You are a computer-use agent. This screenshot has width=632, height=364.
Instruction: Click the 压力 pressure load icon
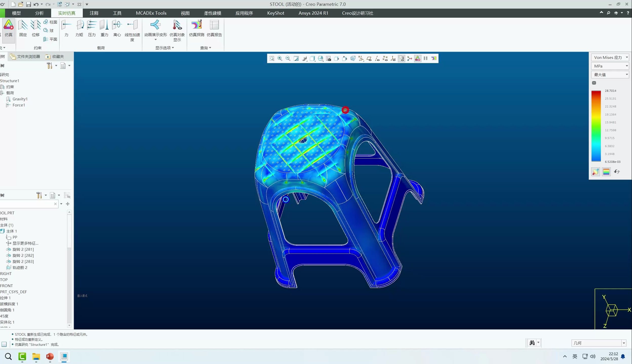[x=92, y=28]
